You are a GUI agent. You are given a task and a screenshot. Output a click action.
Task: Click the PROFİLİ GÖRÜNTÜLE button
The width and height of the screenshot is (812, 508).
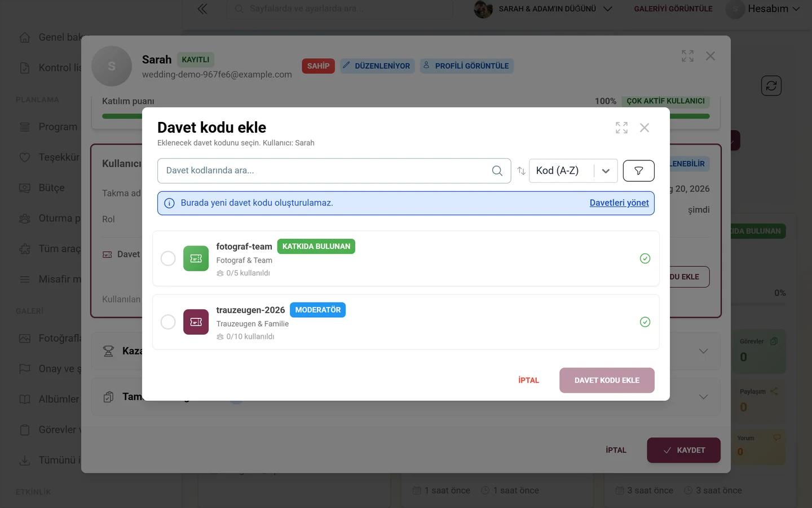[466, 66]
